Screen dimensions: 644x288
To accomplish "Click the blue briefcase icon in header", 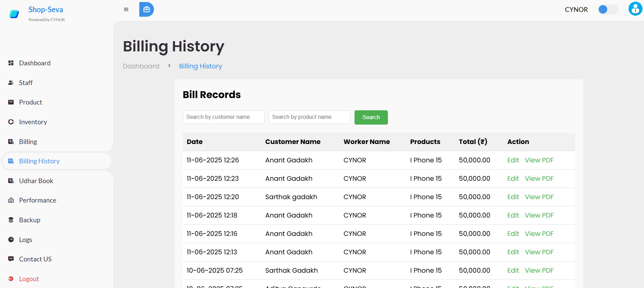I will click(x=146, y=10).
